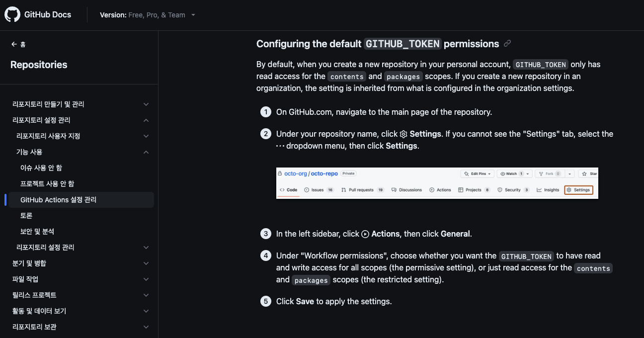Click the Configuring the default GITHUB_TOKEN permissions heading
644x338 pixels.
tap(378, 44)
